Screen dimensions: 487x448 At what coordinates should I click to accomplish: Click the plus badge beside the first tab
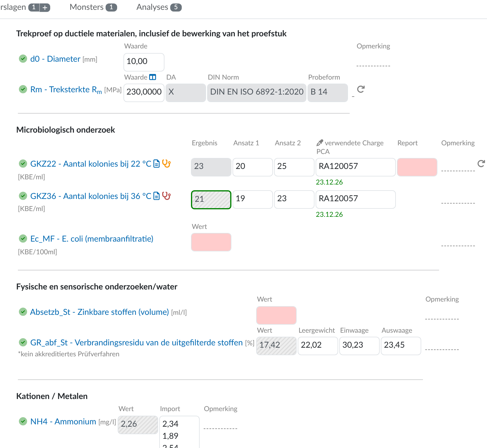pyautogui.click(x=45, y=7)
